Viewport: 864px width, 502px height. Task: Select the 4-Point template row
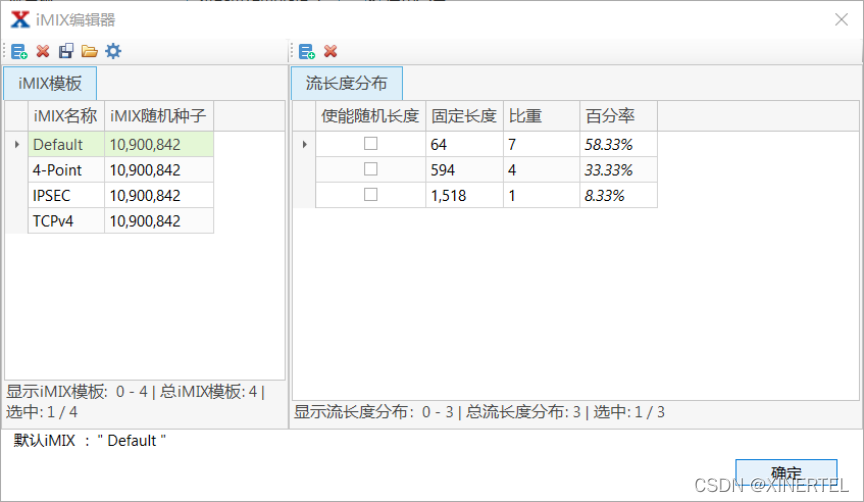pyautogui.click(x=66, y=170)
